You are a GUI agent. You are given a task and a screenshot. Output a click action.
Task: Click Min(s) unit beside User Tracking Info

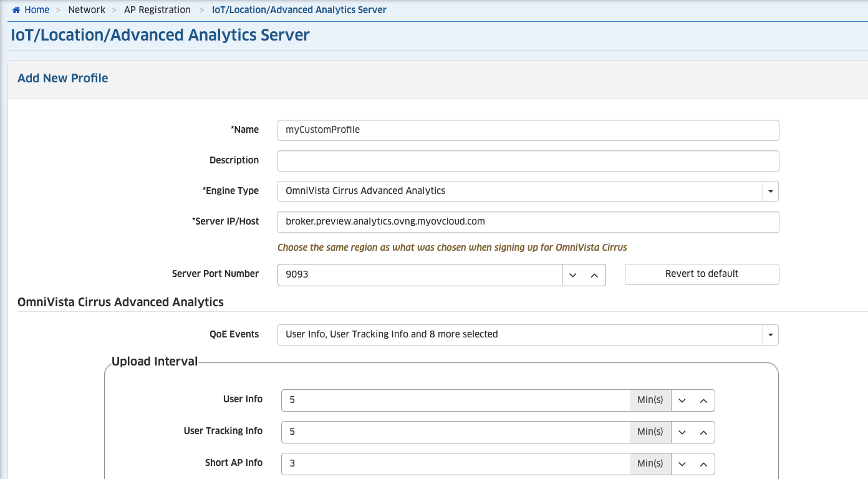(650, 432)
